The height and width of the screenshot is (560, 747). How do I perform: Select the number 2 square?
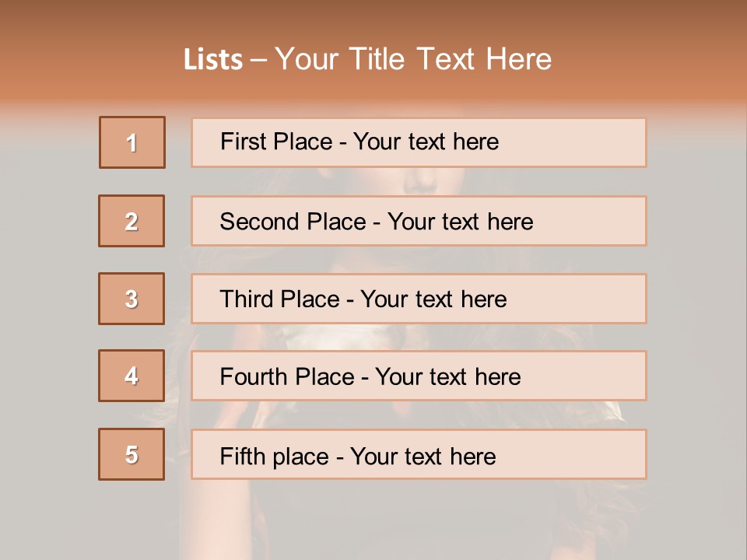[x=132, y=221]
